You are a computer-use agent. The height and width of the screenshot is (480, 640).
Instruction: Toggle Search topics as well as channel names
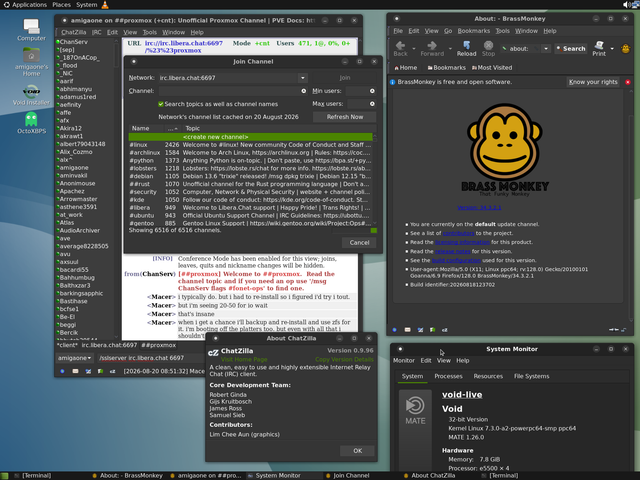point(161,104)
